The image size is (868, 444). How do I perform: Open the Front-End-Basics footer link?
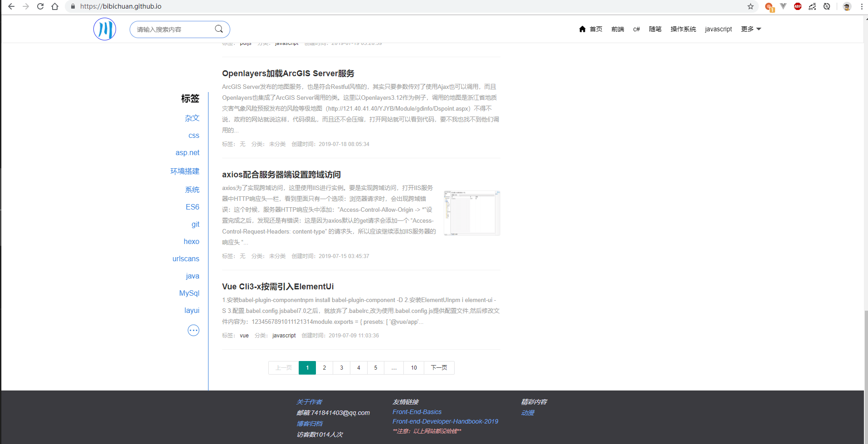click(x=417, y=412)
